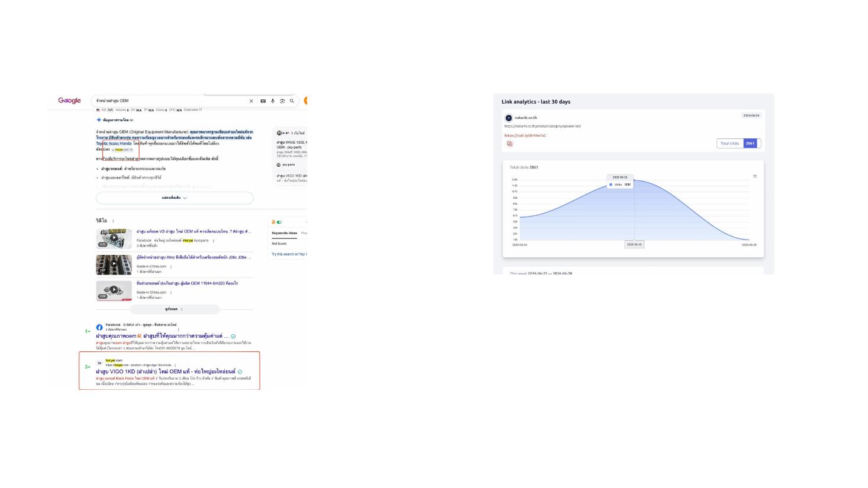Start voice search with the microphone icon
The height and width of the screenshot is (488, 868).
coord(273,101)
